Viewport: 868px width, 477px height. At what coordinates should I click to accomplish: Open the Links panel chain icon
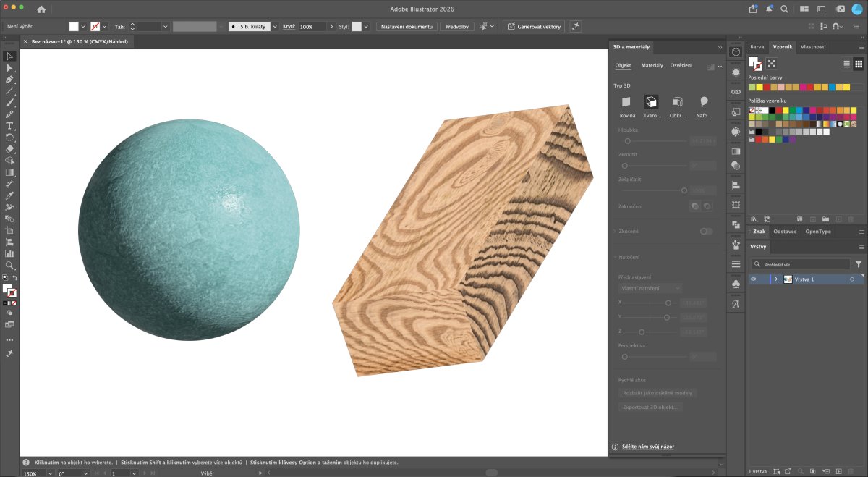[736, 92]
